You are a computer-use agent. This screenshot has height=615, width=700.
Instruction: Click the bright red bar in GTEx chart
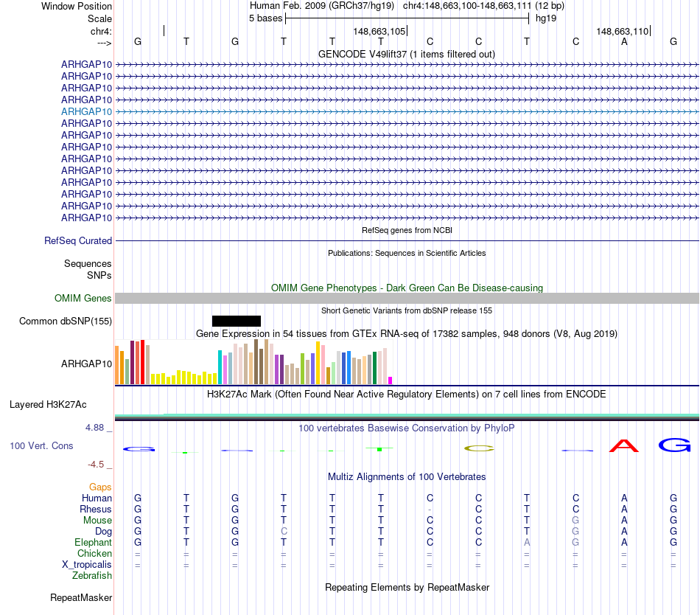(x=142, y=362)
